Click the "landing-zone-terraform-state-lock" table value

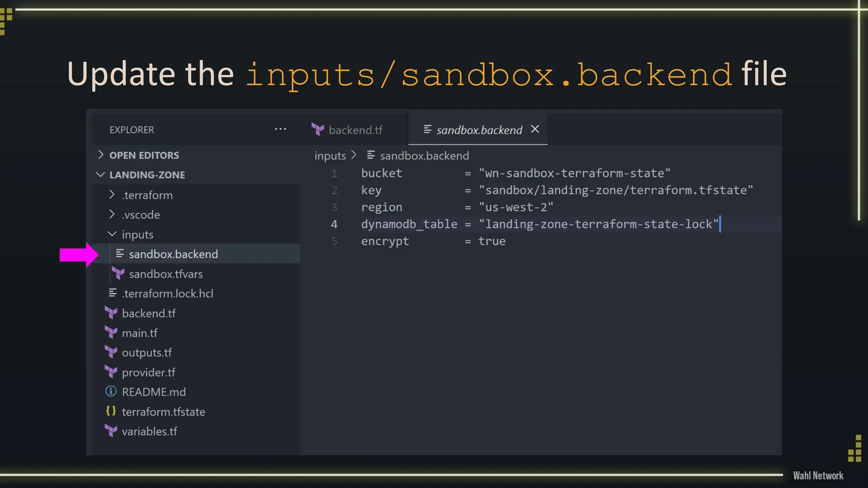(x=598, y=224)
